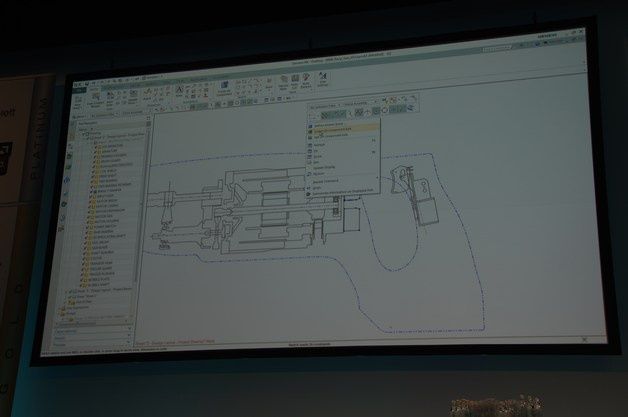
Task: Choose the yellow highlighted context menu entry
Action: coord(345,129)
